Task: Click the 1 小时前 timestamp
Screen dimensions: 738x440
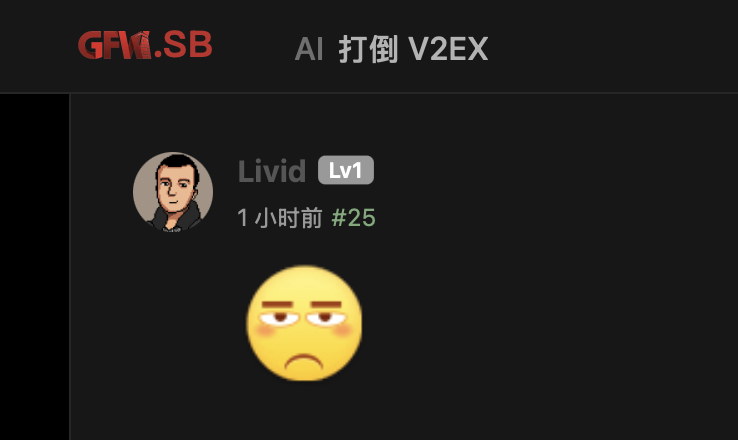Action: coord(280,217)
